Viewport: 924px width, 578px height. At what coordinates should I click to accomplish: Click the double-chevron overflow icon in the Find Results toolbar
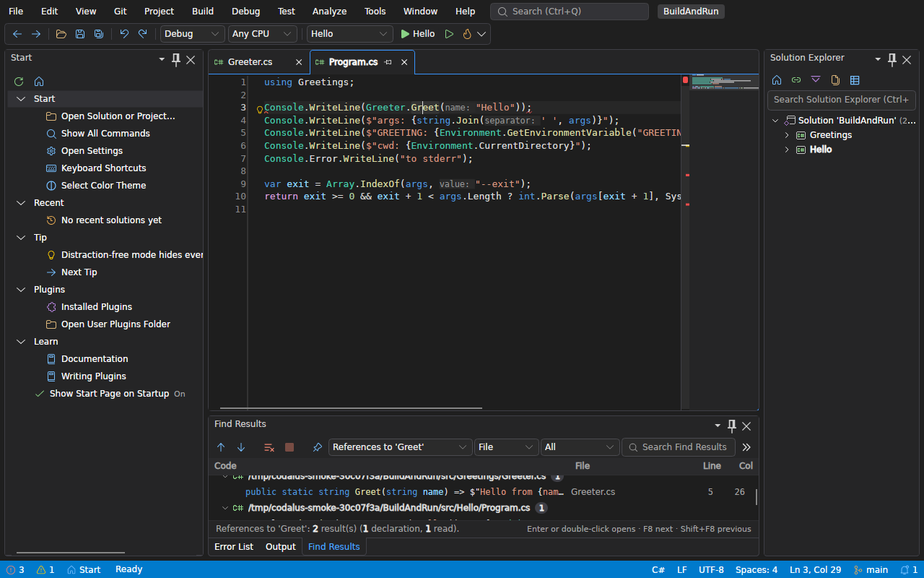[746, 447]
